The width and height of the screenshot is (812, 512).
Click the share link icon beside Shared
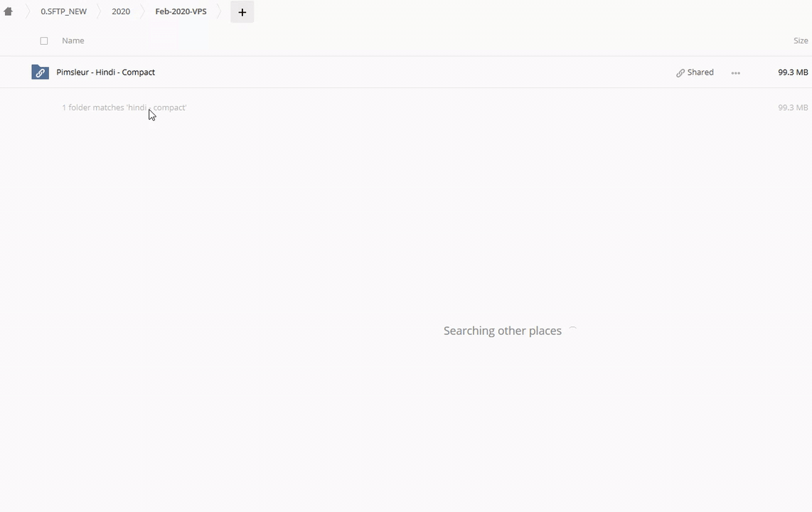pyautogui.click(x=680, y=73)
